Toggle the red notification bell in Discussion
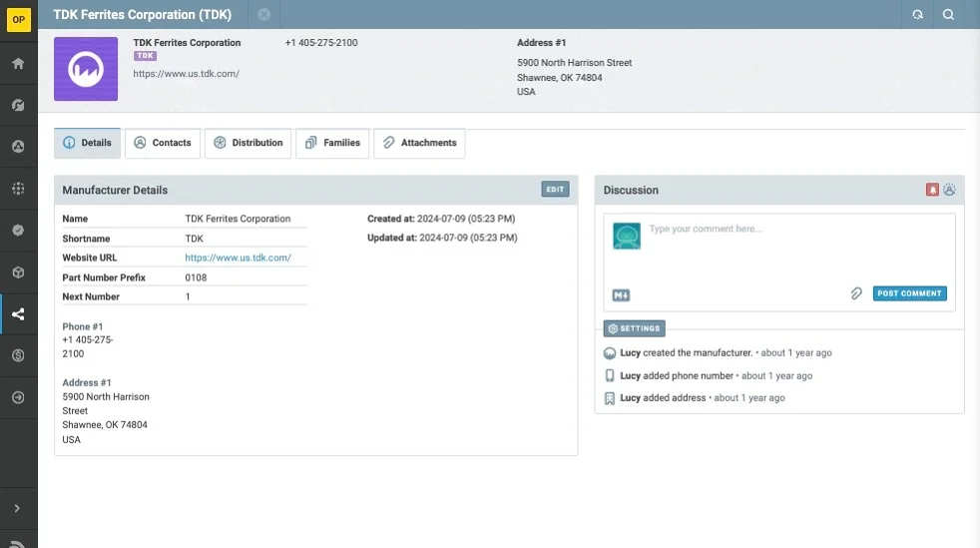Image resolution: width=980 pixels, height=548 pixels. (x=932, y=190)
